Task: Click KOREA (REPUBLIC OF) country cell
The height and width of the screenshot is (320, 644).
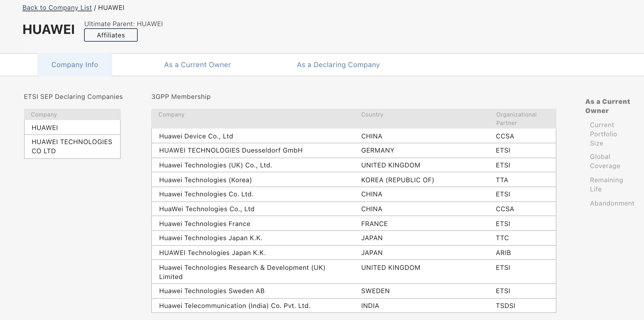Action: [x=398, y=180]
